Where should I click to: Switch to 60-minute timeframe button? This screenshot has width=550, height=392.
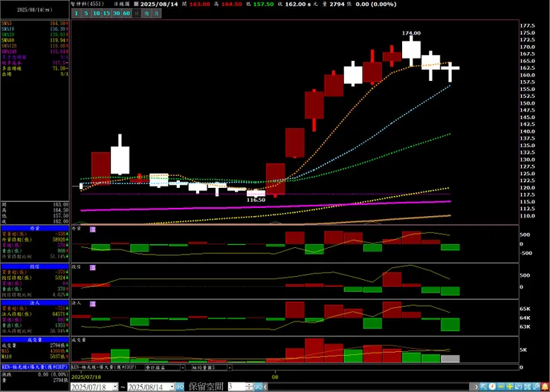(126, 13)
